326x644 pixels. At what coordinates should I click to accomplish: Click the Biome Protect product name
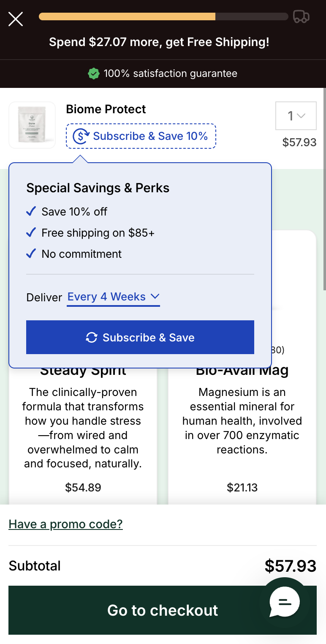[x=106, y=109]
